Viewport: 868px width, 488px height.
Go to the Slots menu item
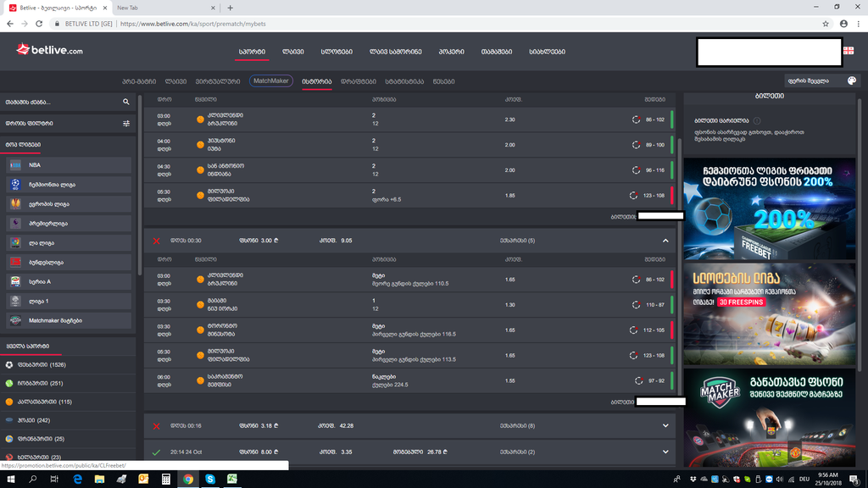(x=337, y=52)
